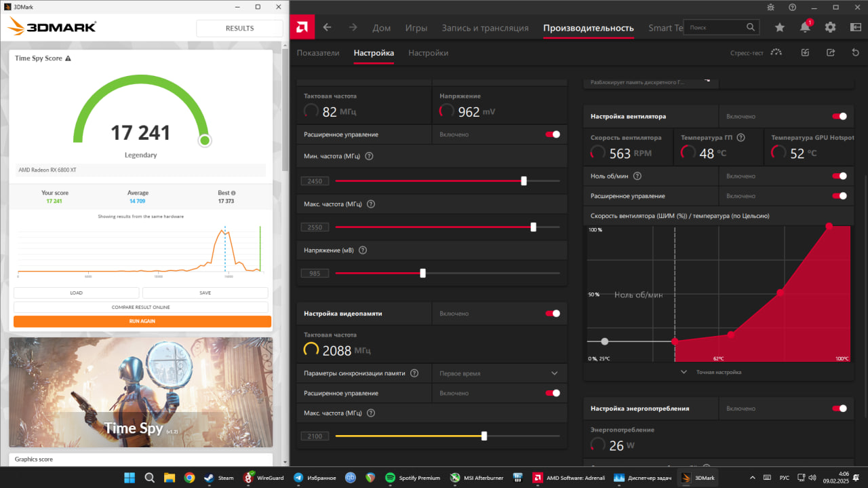Click the load tuning profile icon
The width and height of the screenshot is (868, 488).
point(805,52)
